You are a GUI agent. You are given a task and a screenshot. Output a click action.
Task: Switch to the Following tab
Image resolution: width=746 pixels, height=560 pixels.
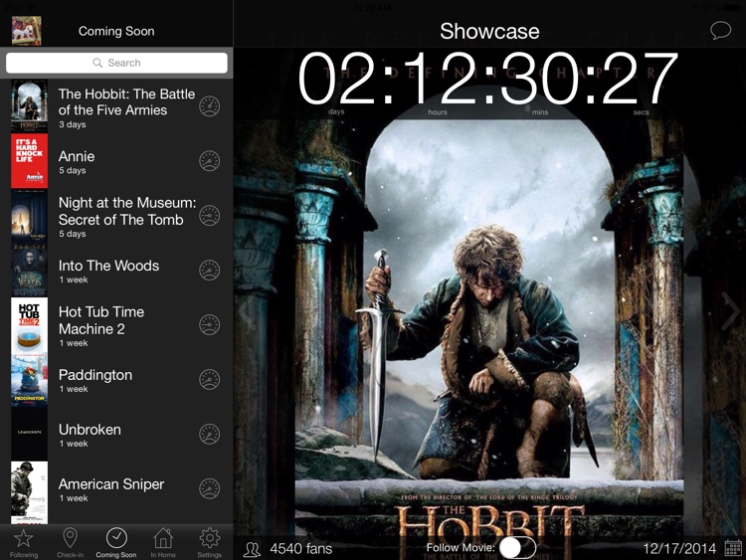pos(23,542)
